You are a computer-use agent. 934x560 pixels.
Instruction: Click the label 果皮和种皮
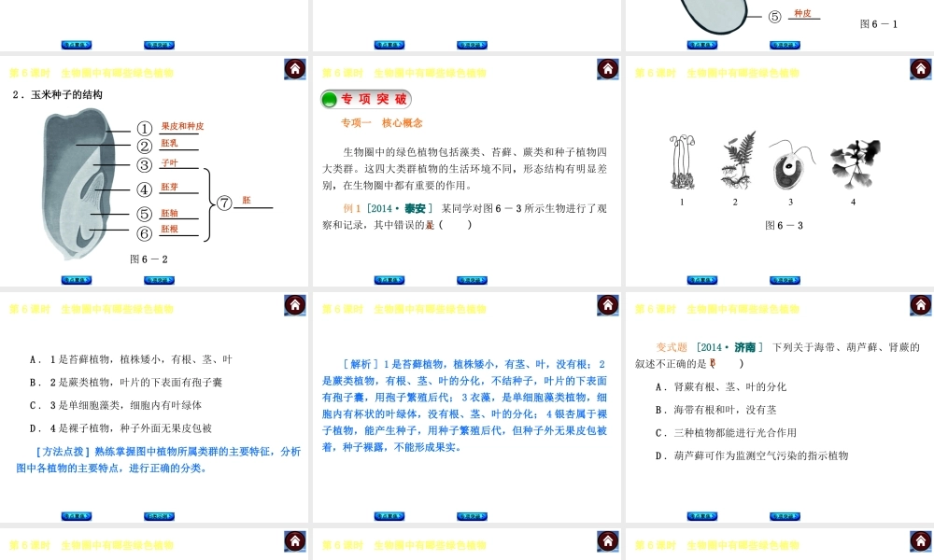pos(182,126)
